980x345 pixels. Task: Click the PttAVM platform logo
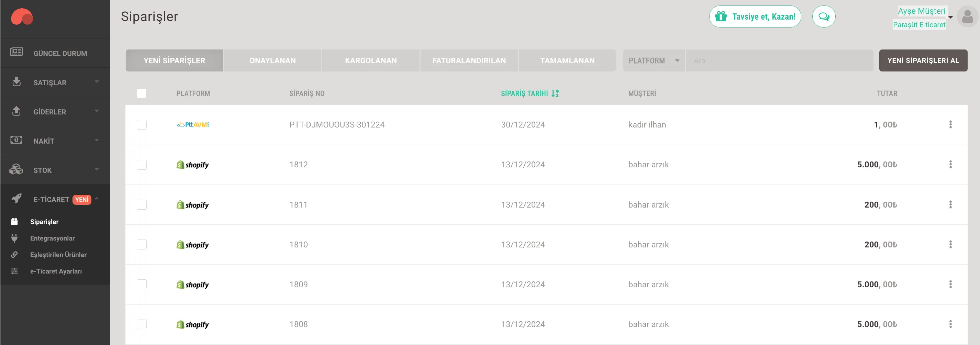[193, 125]
